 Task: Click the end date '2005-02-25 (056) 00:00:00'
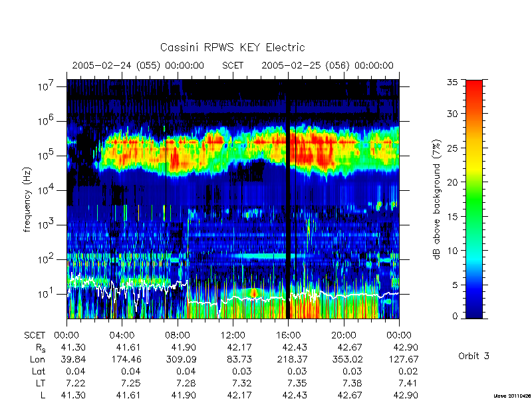coord(327,65)
